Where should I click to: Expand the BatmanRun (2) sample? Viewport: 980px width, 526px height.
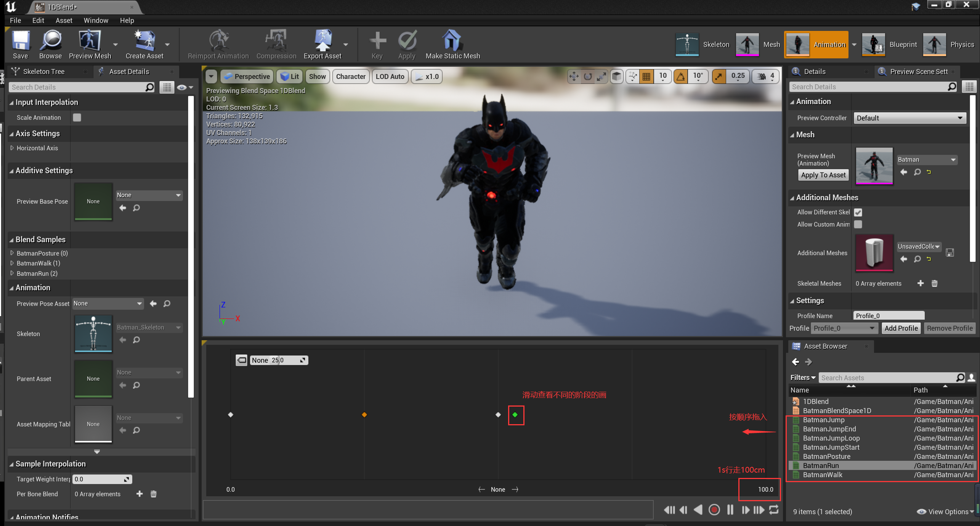[x=12, y=273]
